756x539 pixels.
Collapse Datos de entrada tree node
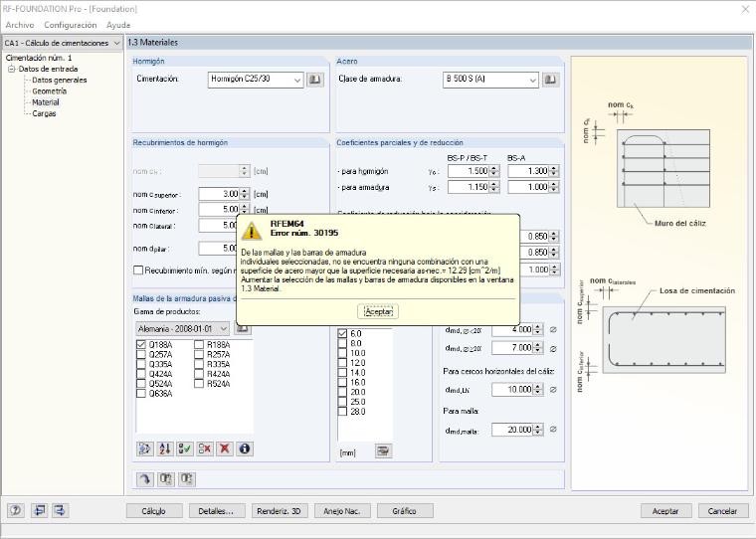pyautogui.click(x=12, y=69)
